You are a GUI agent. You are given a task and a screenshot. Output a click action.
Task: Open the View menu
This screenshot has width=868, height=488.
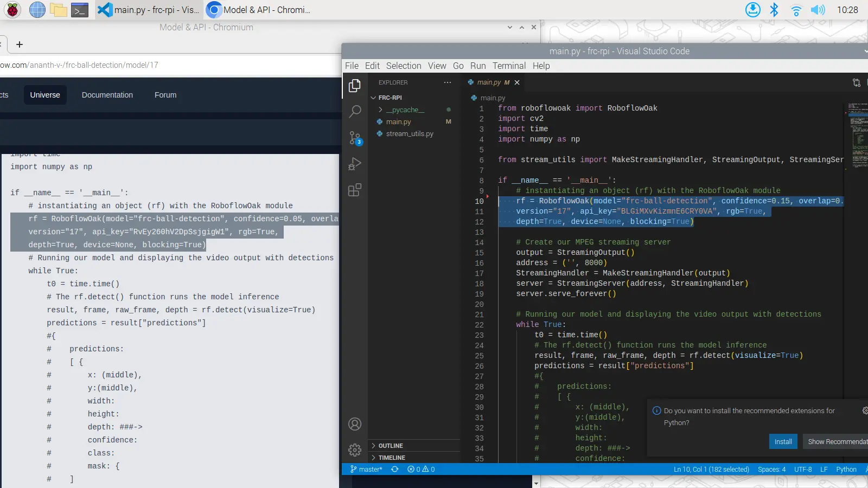coord(437,66)
